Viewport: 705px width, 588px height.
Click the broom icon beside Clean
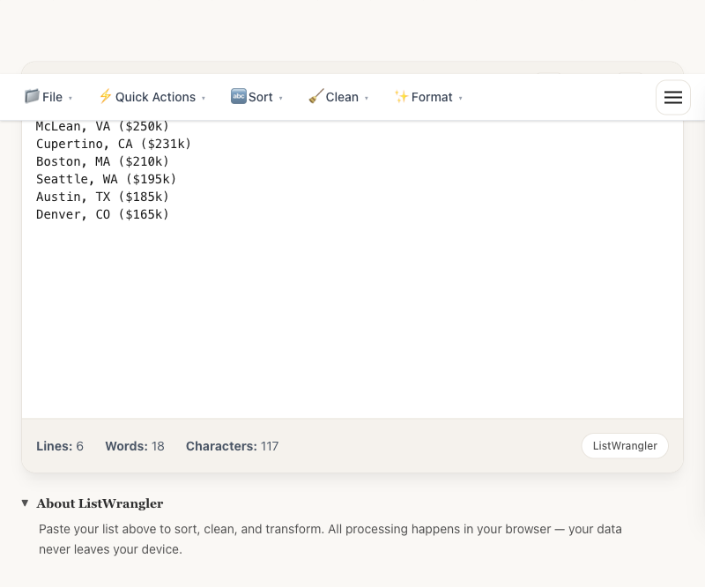[x=315, y=96]
